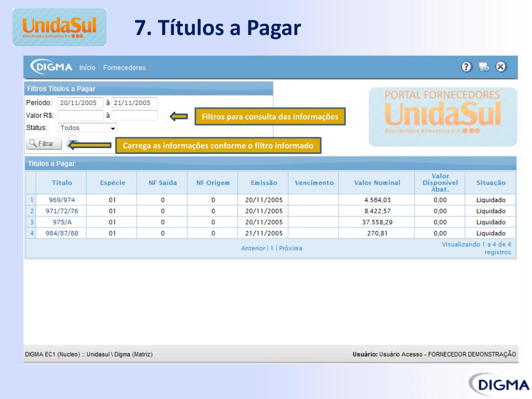Select value 8.422,57 cell
This screenshot has width=532, height=399.
coord(377,211)
